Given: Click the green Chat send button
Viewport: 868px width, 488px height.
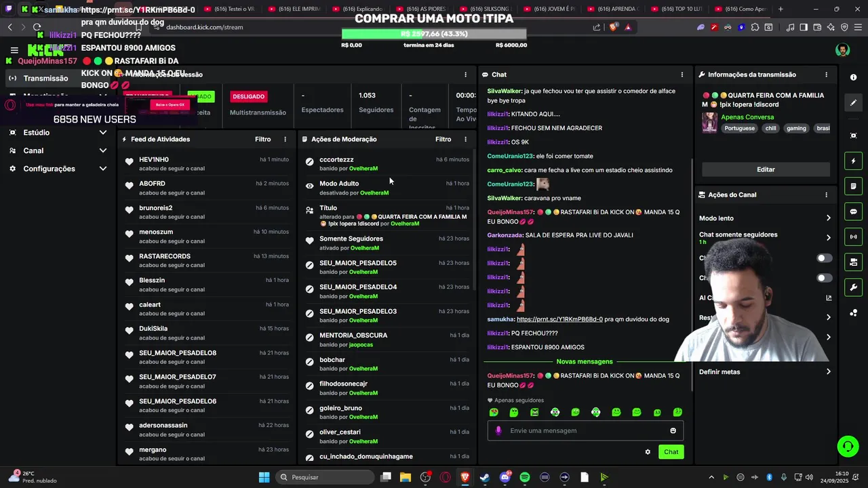Looking at the screenshot, I should pos(671,452).
